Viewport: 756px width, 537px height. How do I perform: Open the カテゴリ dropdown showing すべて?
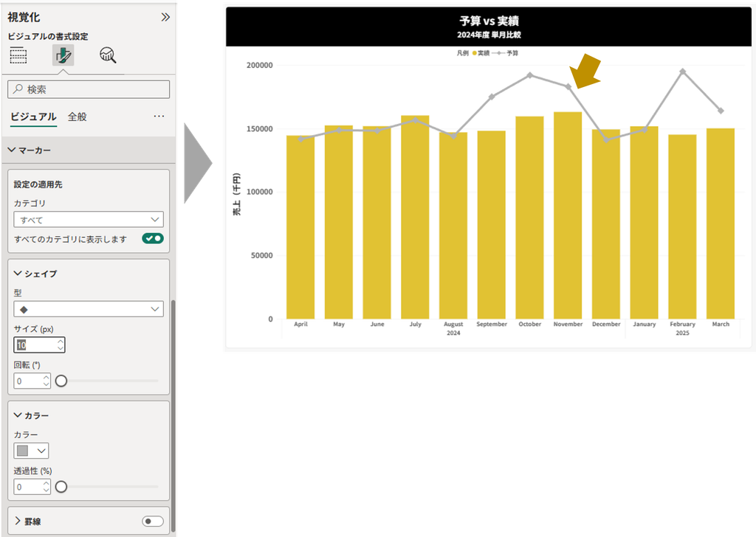[89, 220]
